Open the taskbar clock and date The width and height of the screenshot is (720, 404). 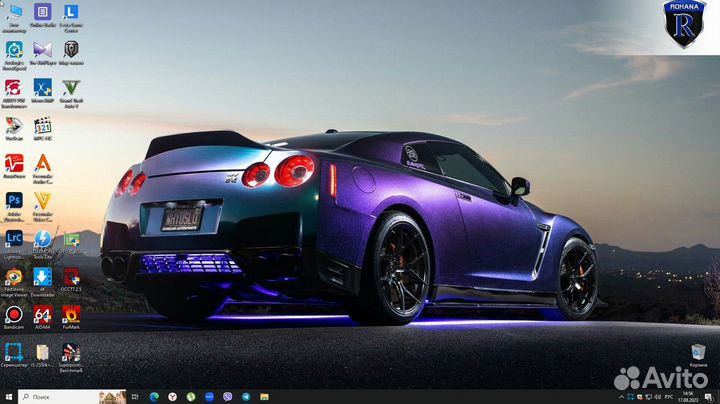click(688, 397)
